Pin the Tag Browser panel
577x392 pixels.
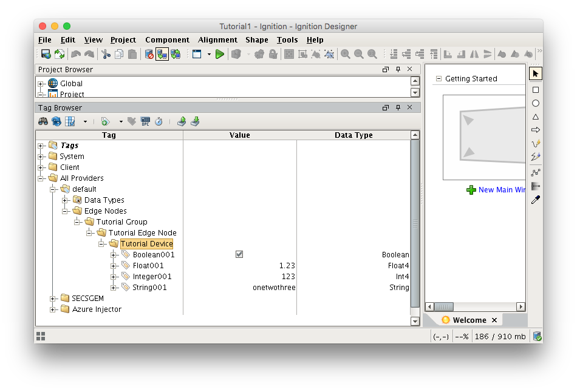(x=398, y=107)
